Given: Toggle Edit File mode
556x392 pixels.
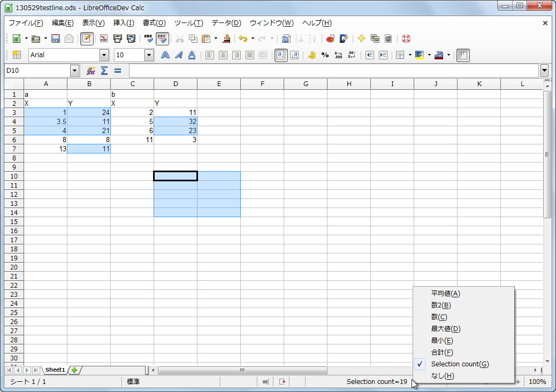Looking at the screenshot, I should (x=87, y=39).
